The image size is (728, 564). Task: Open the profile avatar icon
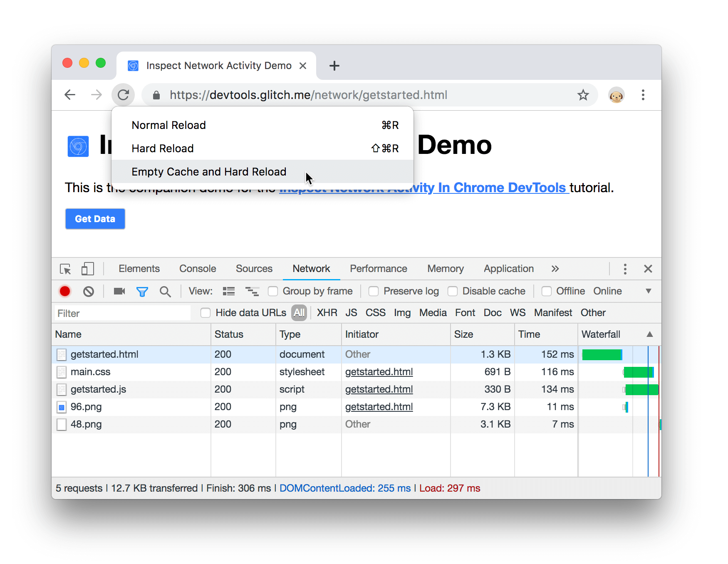616,95
